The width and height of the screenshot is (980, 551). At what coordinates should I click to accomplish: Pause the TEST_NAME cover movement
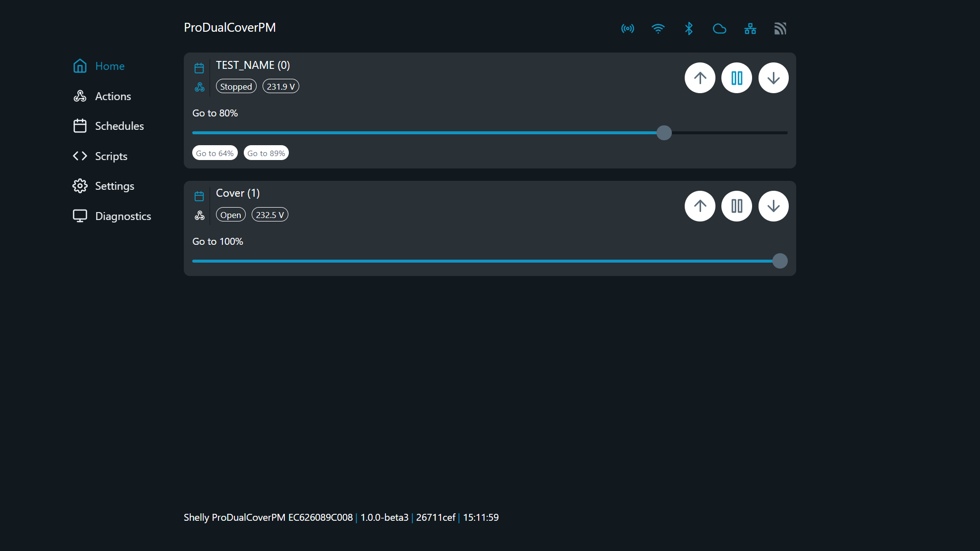pyautogui.click(x=737, y=78)
